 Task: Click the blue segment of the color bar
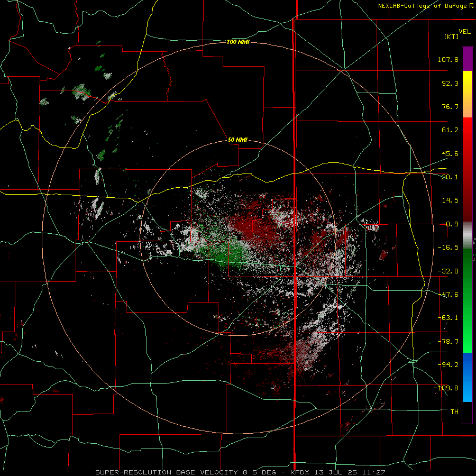coord(467,377)
